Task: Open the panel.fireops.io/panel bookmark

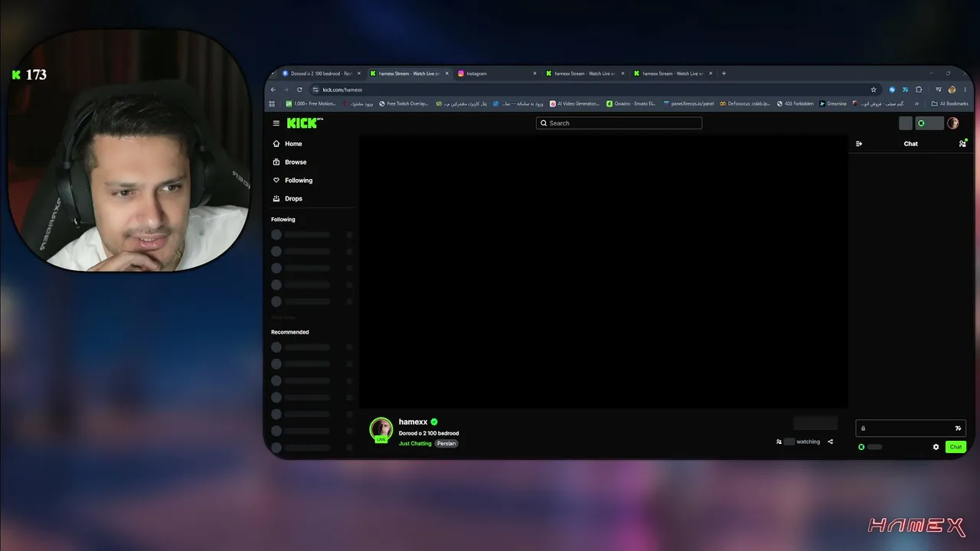Action: point(688,104)
